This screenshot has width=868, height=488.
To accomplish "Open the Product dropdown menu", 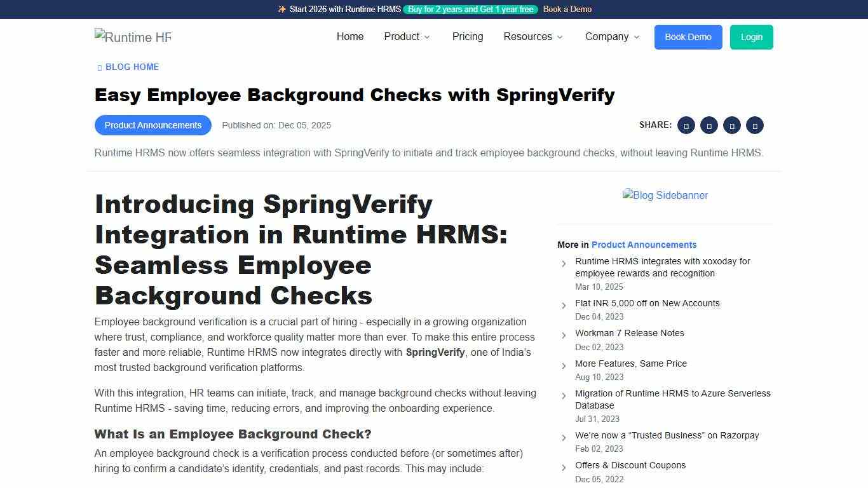I will click(407, 37).
